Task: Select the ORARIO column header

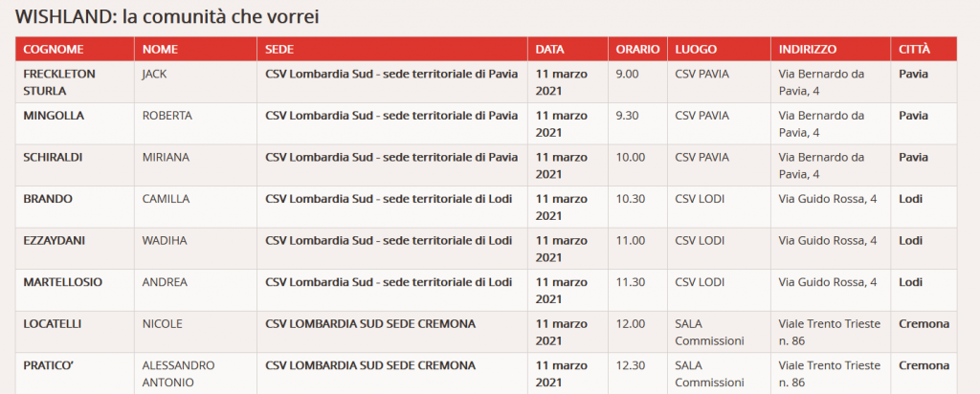Action: coord(635,49)
